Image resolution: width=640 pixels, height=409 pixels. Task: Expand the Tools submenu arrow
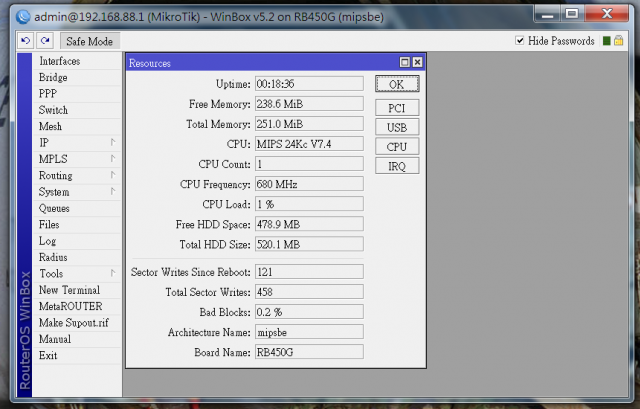point(113,273)
